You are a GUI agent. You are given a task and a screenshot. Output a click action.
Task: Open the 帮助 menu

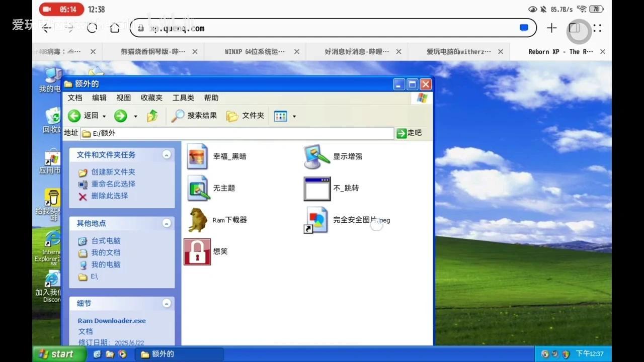pyautogui.click(x=211, y=98)
